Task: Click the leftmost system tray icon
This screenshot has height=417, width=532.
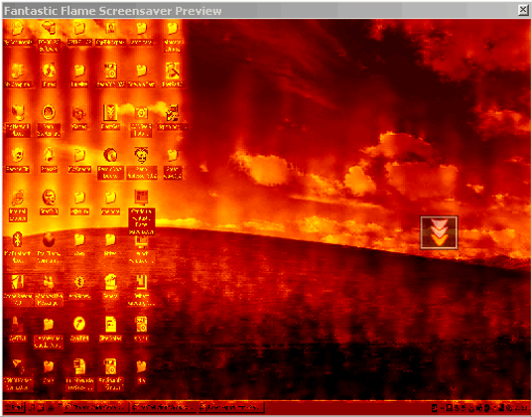Action: coord(435,407)
